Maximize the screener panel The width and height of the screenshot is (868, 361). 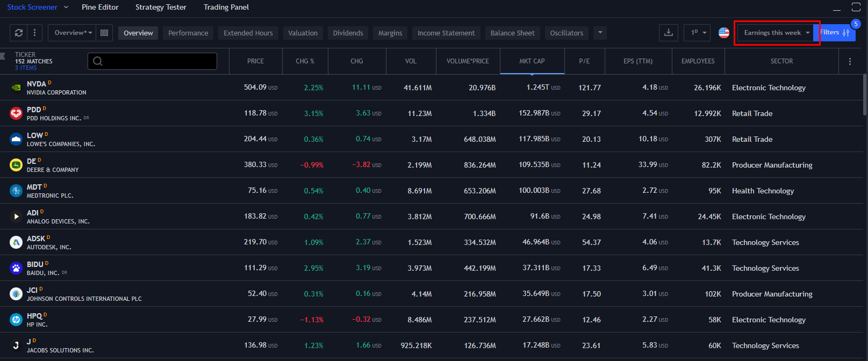[x=856, y=7]
